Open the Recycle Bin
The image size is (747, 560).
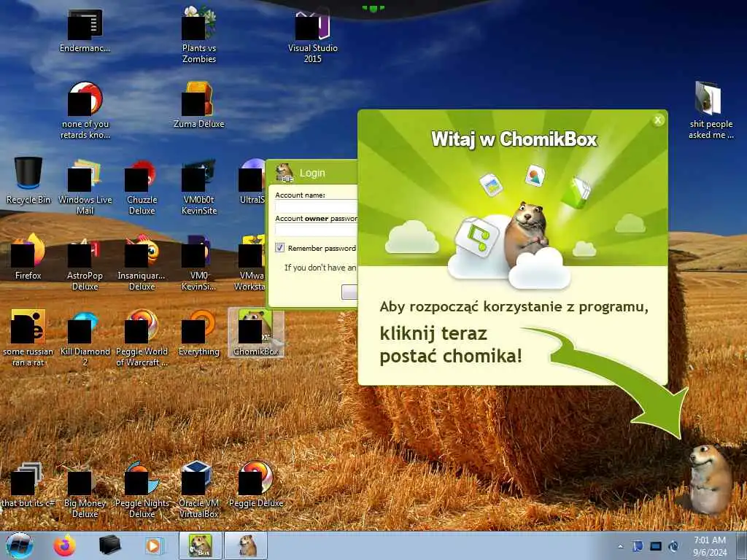(x=28, y=181)
